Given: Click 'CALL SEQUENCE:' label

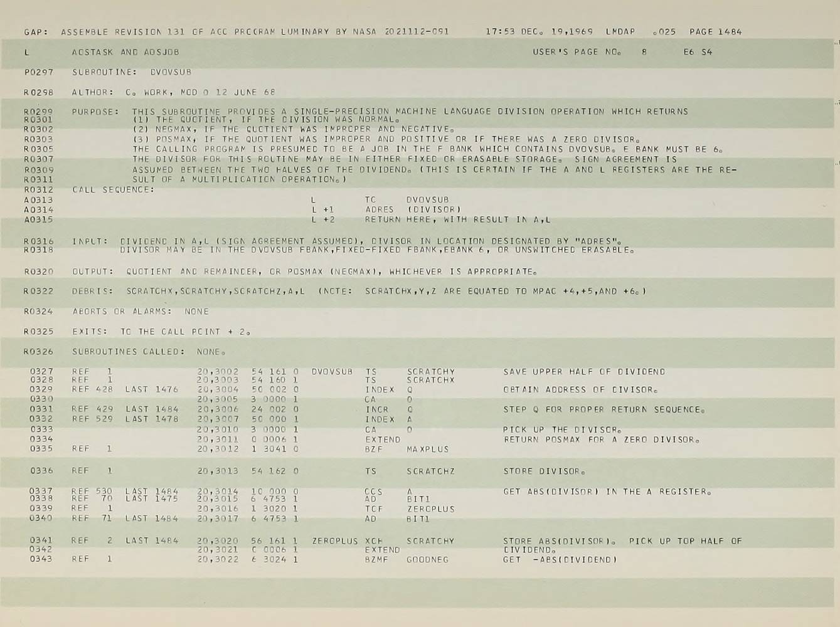Looking at the screenshot, I should point(114,189).
